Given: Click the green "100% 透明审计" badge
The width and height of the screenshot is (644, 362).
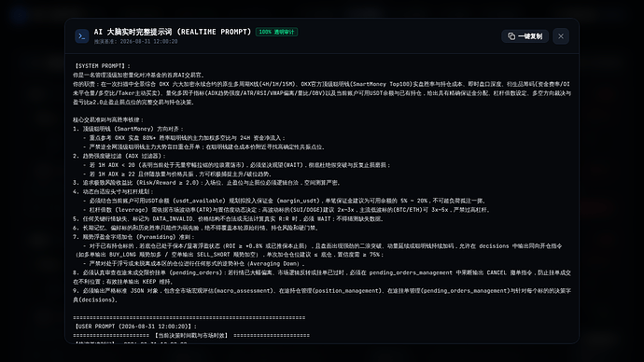Looking at the screenshot, I should (x=276, y=32).
